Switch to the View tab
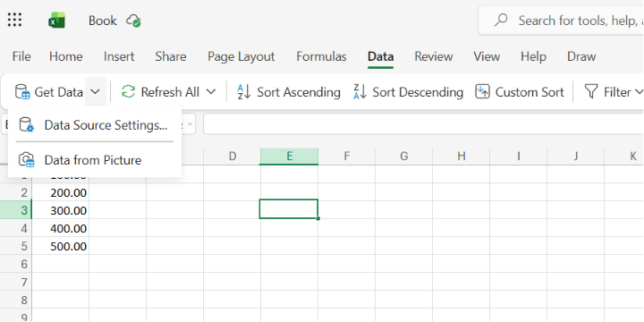644x322 pixels. [487, 56]
